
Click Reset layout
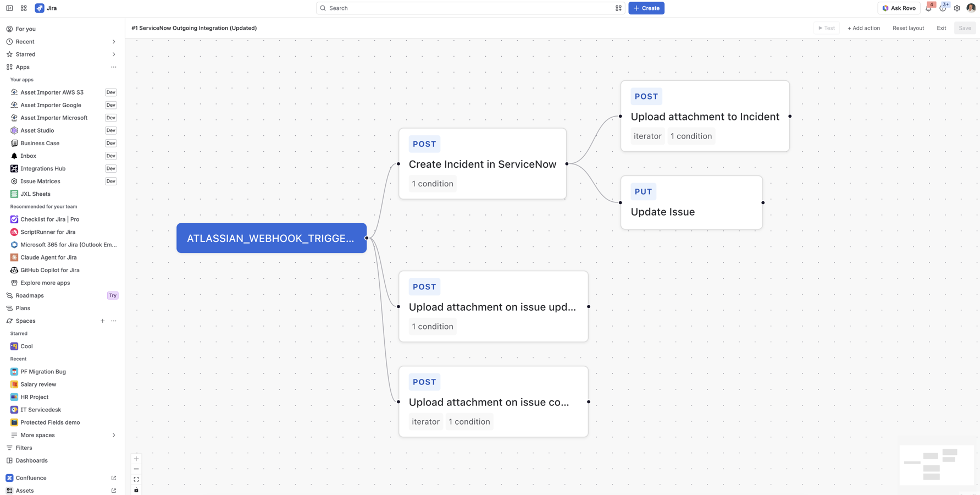pyautogui.click(x=908, y=28)
